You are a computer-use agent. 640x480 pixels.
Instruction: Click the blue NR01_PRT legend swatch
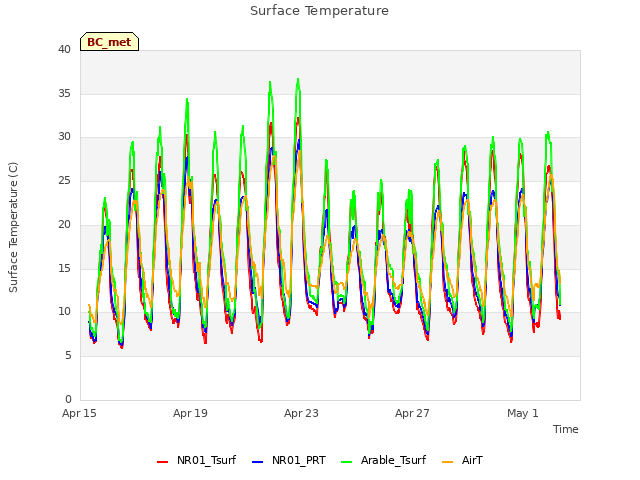click(x=258, y=462)
